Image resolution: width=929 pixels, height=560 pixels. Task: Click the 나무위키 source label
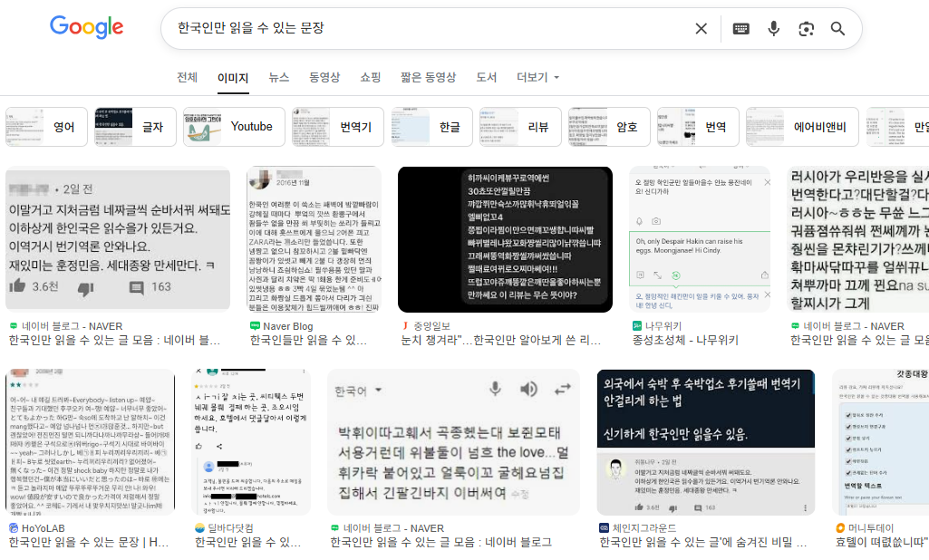coord(657,326)
